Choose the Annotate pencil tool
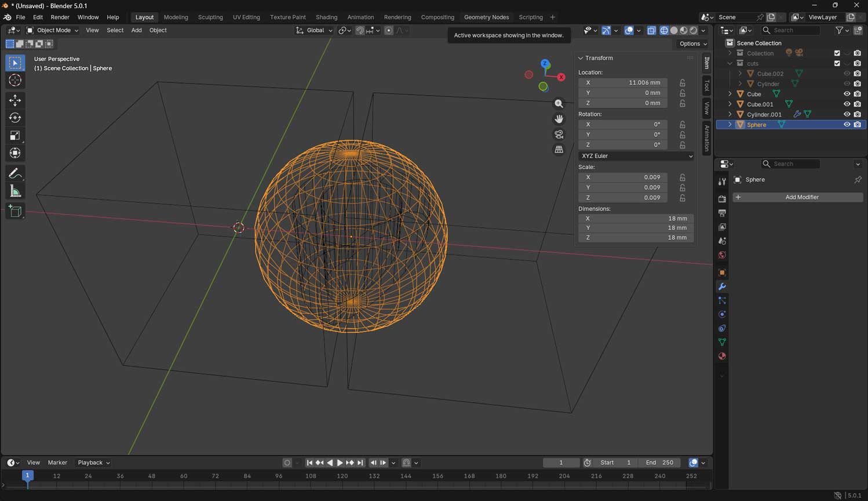The image size is (868, 501). click(15, 173)
